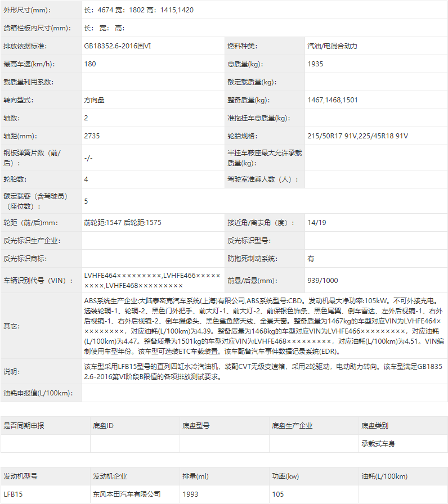Image resolution: width=448 pixels, height=504 pixels.
Task: Click the emission standard value GB18352.6-2016国VI
Action: (118, 46)
